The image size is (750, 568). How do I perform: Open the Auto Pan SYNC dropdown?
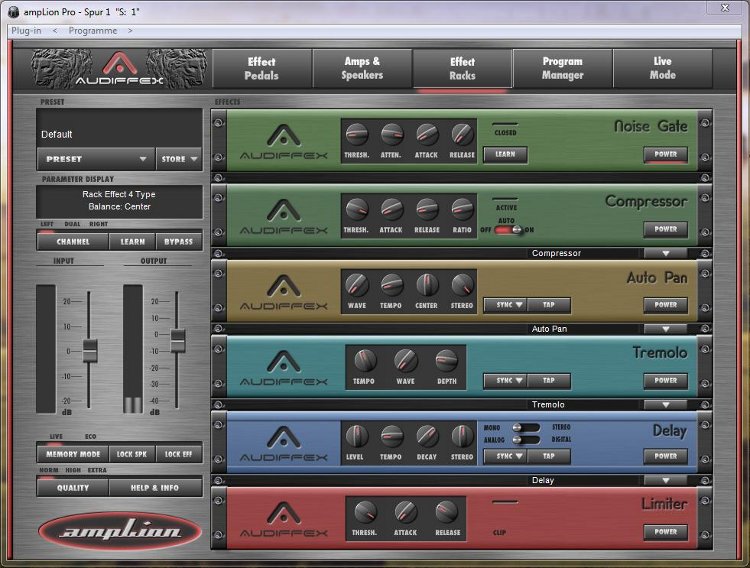click(506, 305)
